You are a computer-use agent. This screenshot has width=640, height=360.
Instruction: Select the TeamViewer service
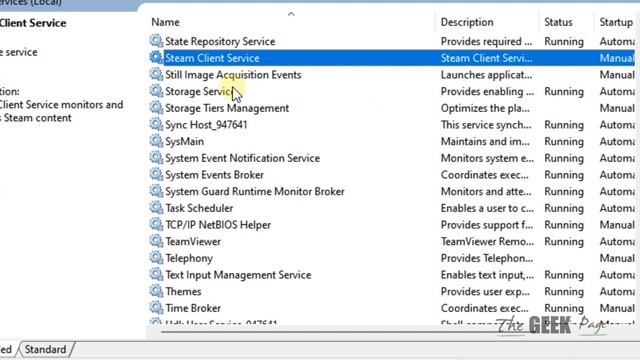coord(193,242)
